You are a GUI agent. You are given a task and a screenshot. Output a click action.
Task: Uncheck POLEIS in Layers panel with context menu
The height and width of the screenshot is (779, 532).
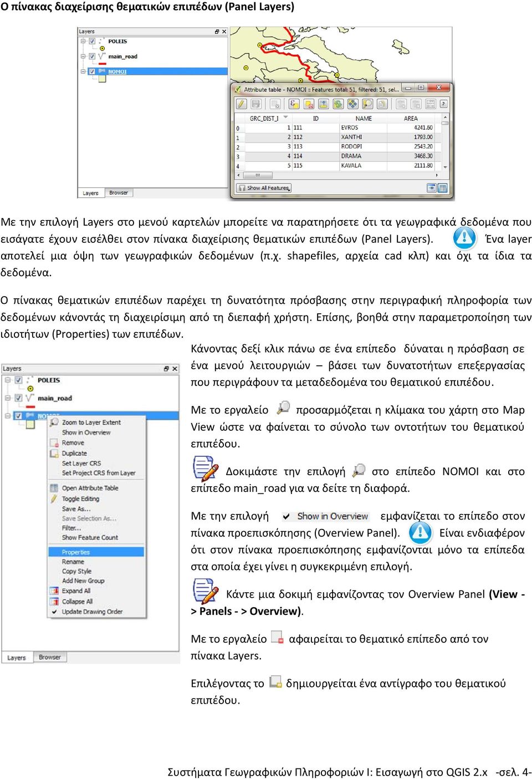click(18, 380)
